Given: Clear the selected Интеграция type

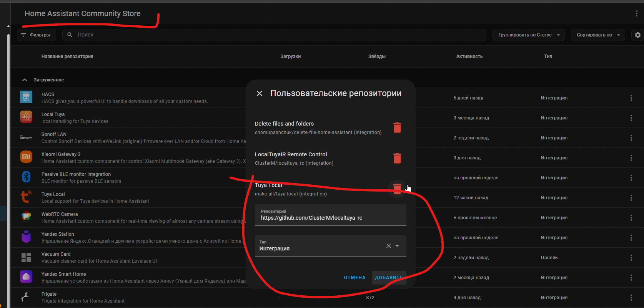Looking at the screenshot, I should tap(389, 246).
